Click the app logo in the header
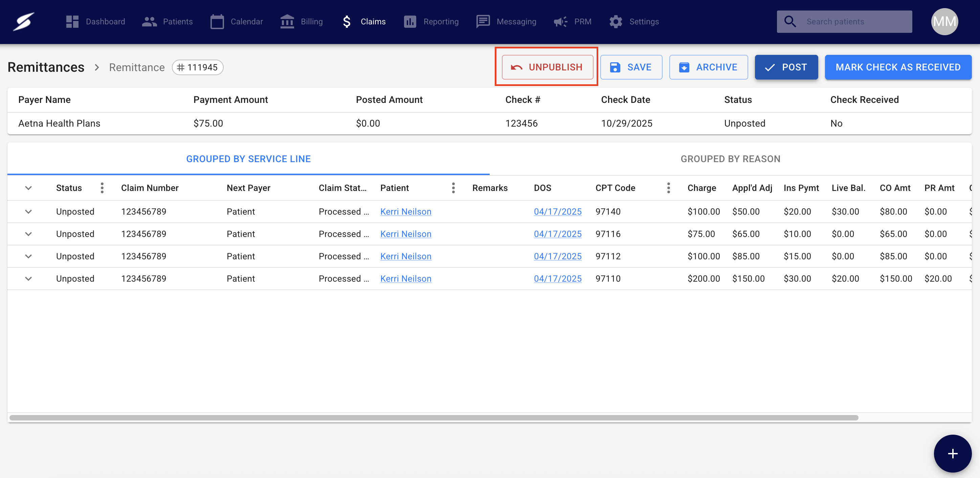Viewport: 980px width, 478px height. [x=24, y=22]
